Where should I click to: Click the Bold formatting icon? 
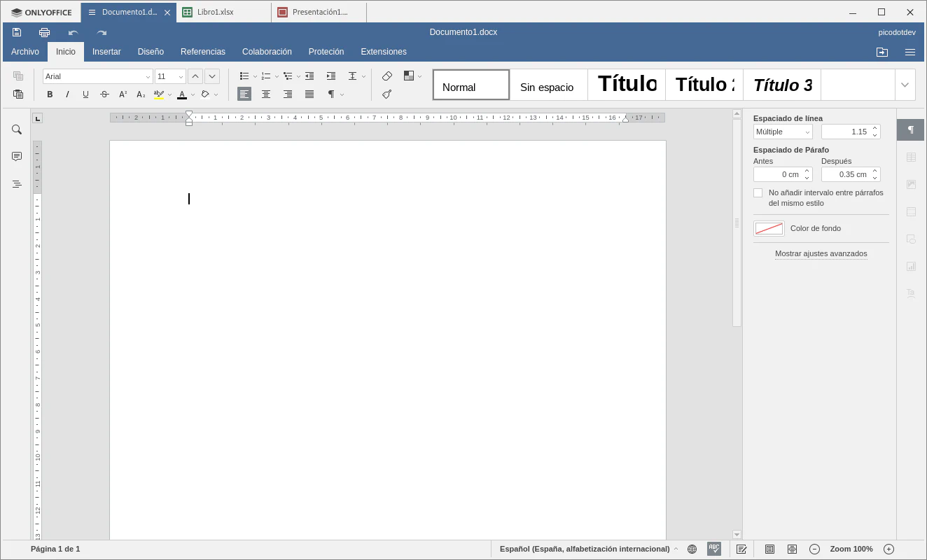pos(50,94)
